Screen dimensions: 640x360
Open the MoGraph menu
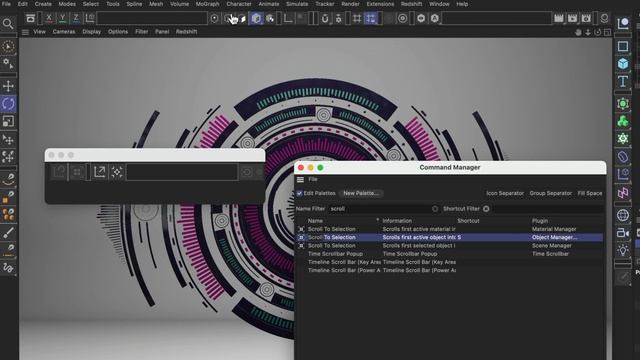(207, 4)
